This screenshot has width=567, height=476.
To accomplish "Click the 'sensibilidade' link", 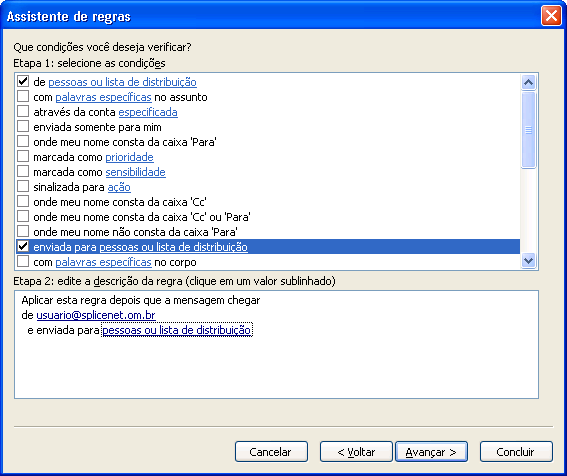I will [136, 172].
